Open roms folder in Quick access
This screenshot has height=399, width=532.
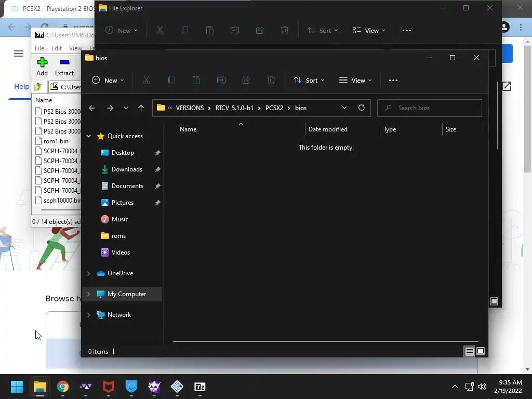pos(118,236)
